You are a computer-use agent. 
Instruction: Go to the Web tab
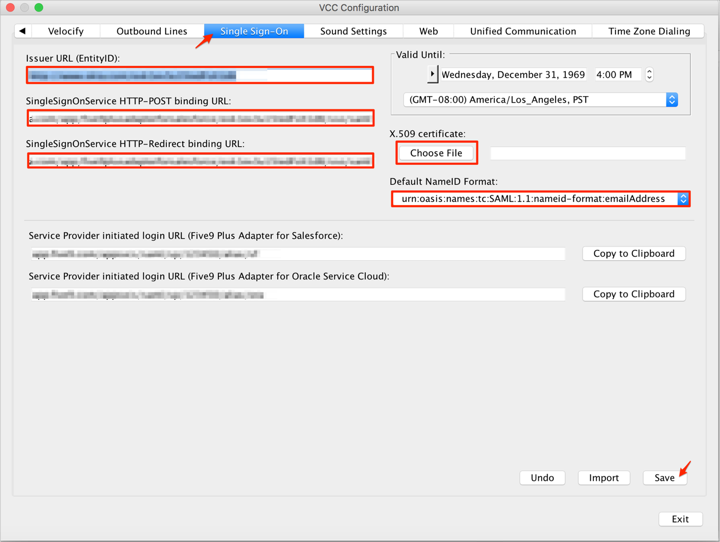pos(428,31)
